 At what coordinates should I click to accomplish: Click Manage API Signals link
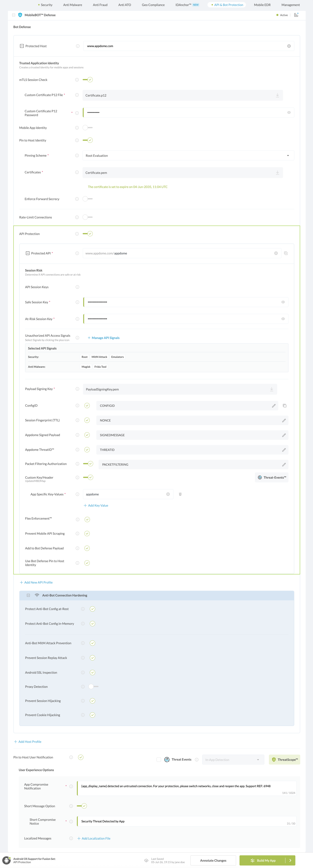[x=104, y=338]
